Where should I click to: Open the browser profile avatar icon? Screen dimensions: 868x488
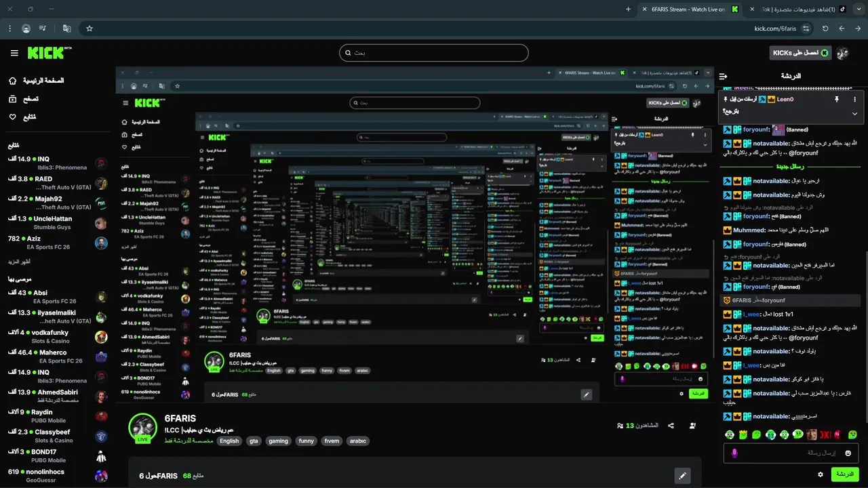click(x=26, y=28)
